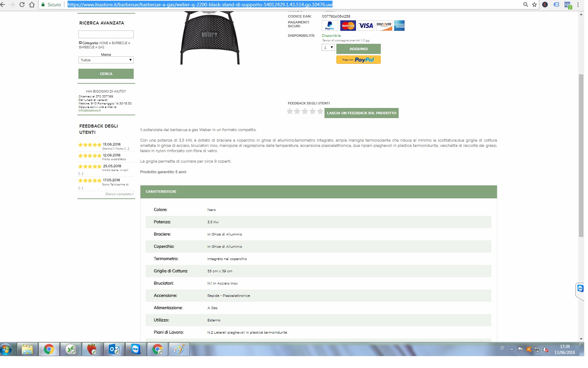The height and width of the screenshot is (368, 588).
Task: Click the green padlock Sicuro indicator
Action: click(x=51, y=5)
